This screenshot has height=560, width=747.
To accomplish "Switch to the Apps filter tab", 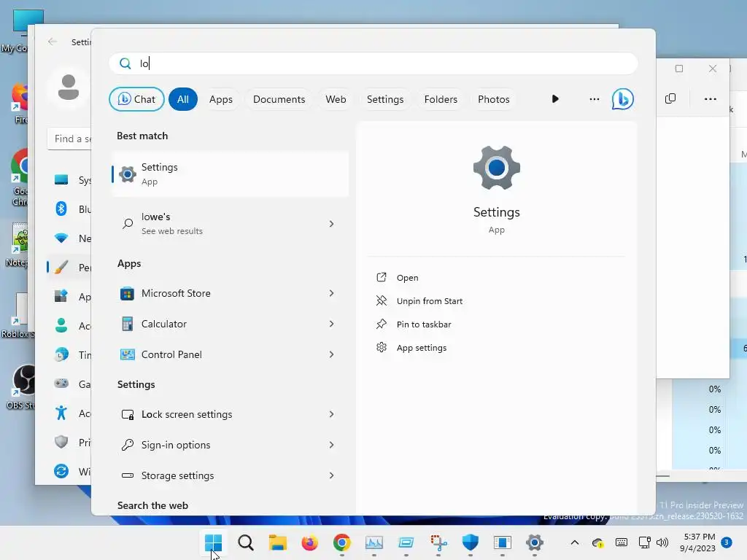I will [221, 99].
